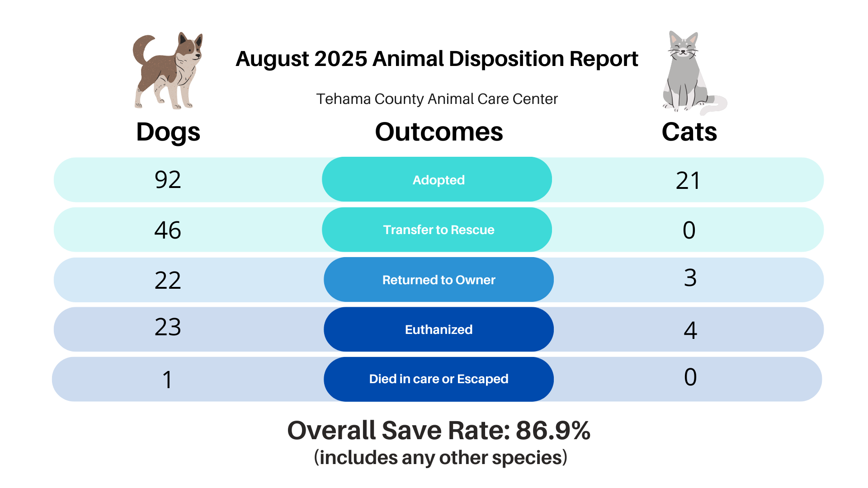The width and height of the screenshot is (868, 488).
Task: Click the Tehama County Animal Care Center subtitle
Action: click(x=437, y=99)
